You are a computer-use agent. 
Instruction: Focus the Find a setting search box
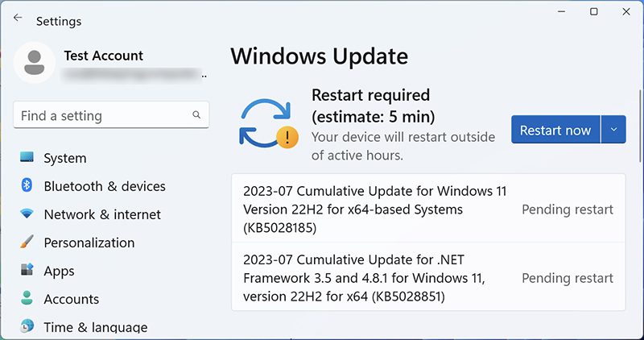point(111,115)
